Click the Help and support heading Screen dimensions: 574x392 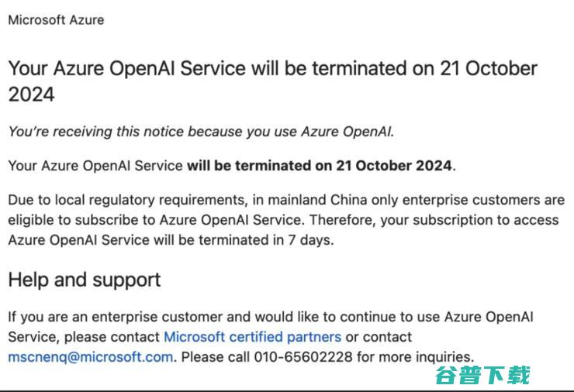pos(85,280)
